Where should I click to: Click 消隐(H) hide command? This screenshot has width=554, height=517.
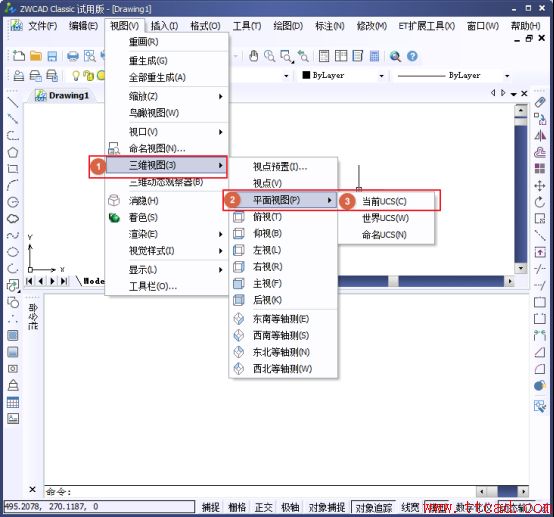click(167, 201)
